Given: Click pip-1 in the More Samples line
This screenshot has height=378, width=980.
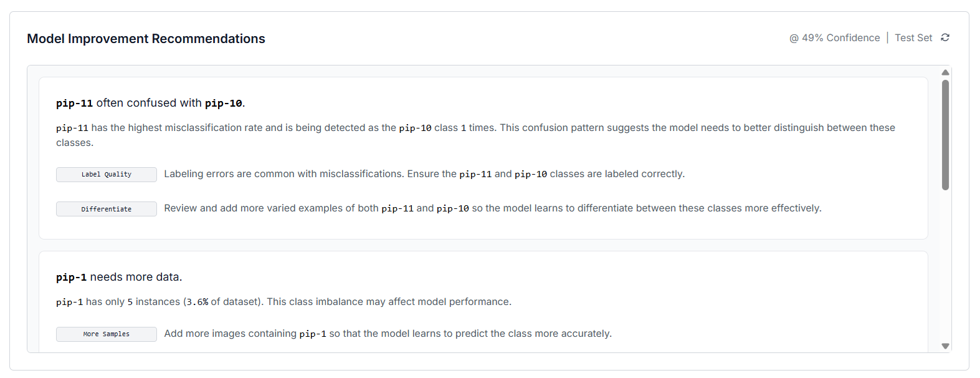Looking at the screenshot, I should [313, 334].
